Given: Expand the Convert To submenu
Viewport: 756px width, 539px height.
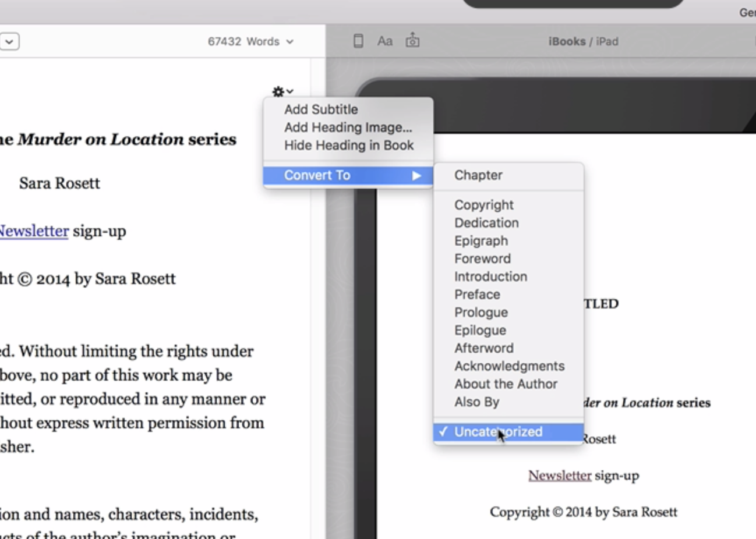Looking at the screenshot, I should (x=348, y=175).
